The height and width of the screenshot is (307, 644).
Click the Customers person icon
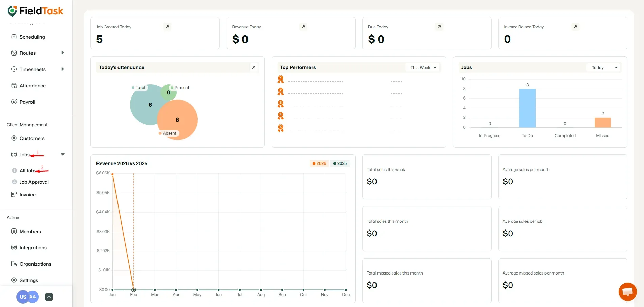(x=14, y=138)
